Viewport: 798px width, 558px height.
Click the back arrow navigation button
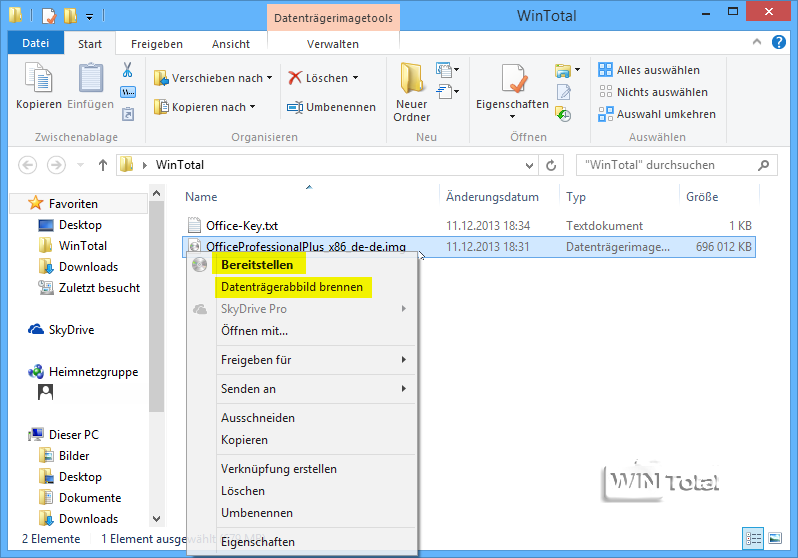tap(27, 165)
